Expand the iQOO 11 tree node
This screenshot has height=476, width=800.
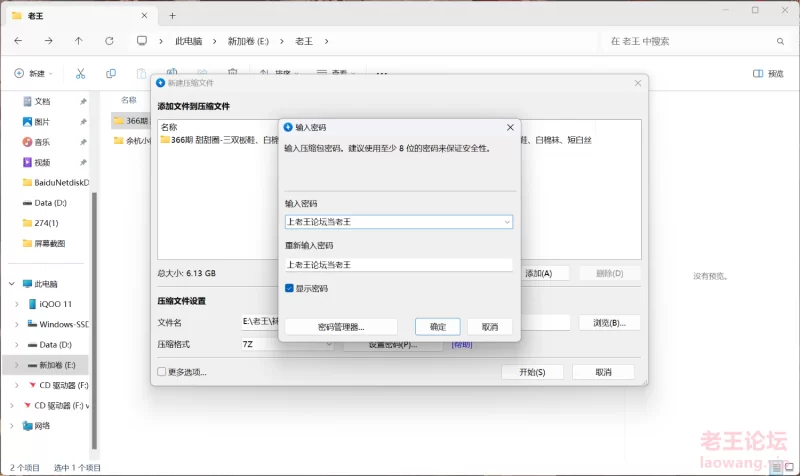(x=17, y=304)
